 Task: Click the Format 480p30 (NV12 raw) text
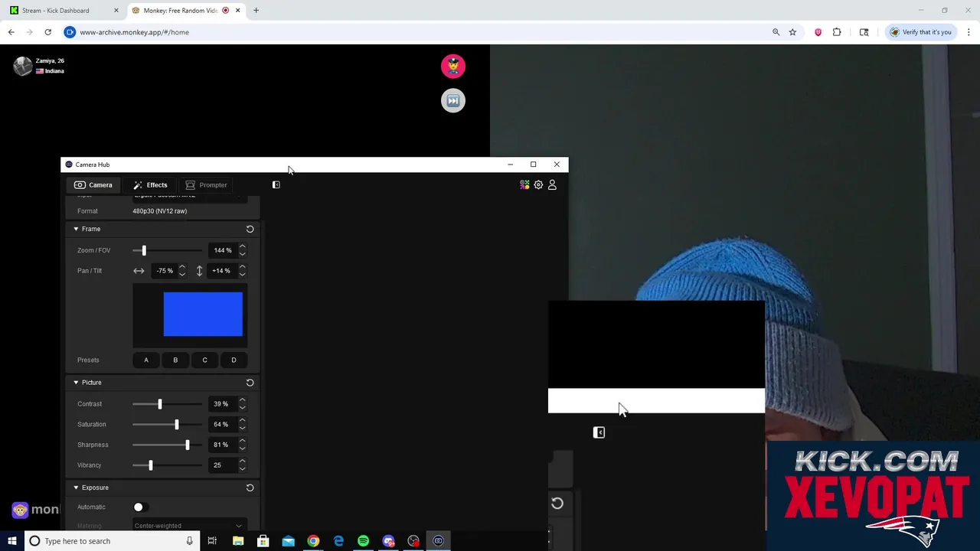(159, 211)
